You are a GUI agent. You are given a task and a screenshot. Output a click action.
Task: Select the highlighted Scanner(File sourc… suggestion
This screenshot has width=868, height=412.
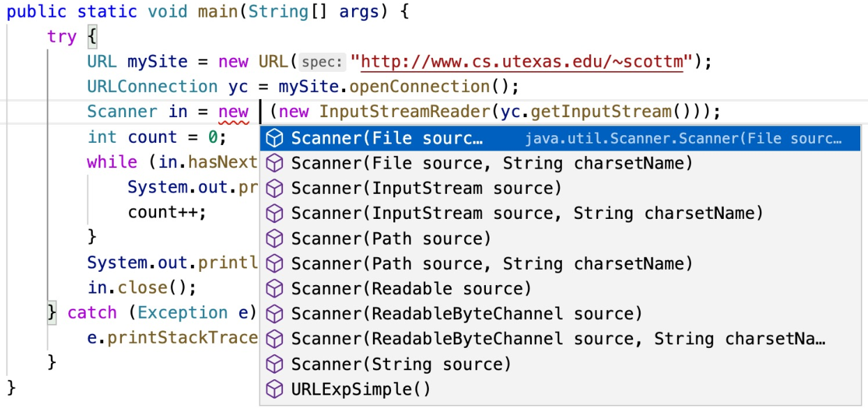click(x=561, y=138)
